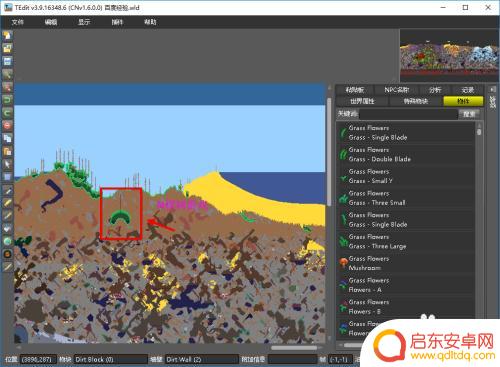Select Grass Flowers Mushroom item in the list
This screenshot has height=367, width=500.
point(406,263)
